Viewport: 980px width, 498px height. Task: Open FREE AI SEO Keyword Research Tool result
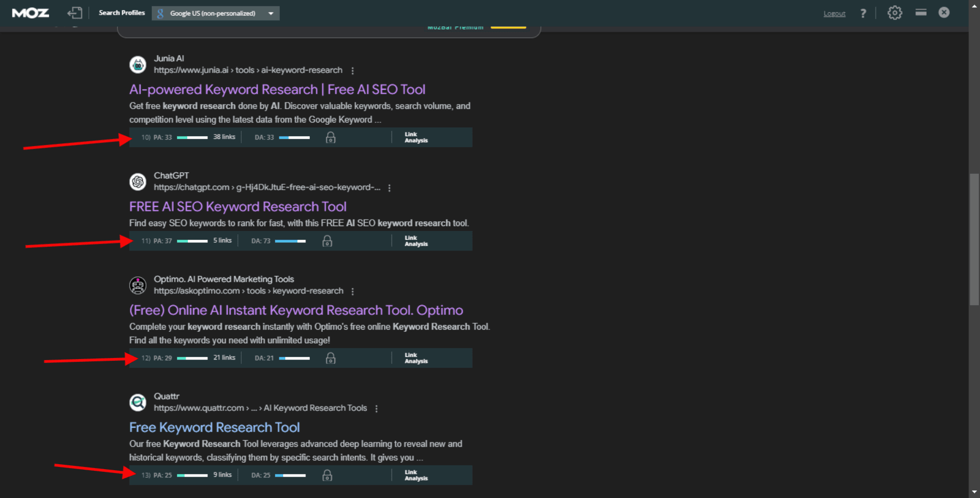point(238,207)
